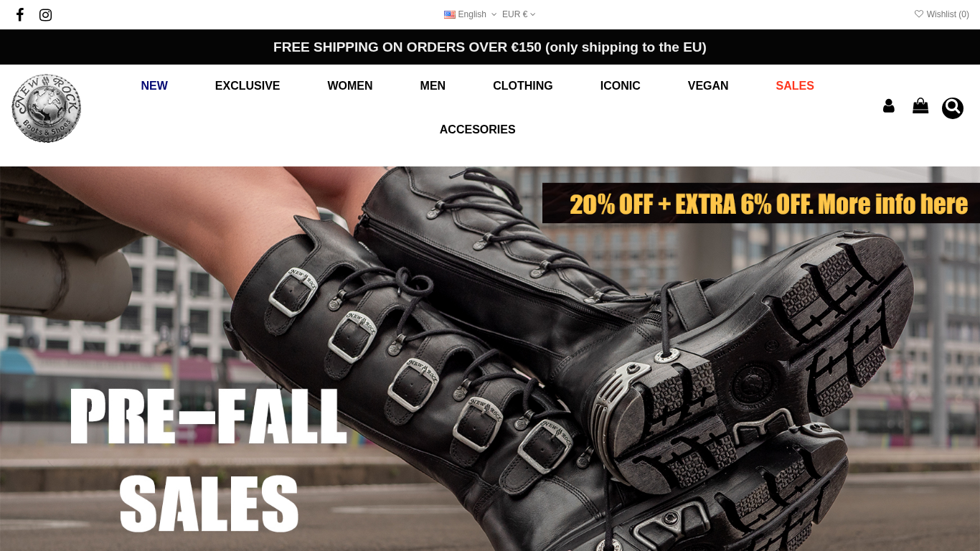Open the NEW menu item
Viewport: 980px width, 551px height.
click(x=154, y=86)
